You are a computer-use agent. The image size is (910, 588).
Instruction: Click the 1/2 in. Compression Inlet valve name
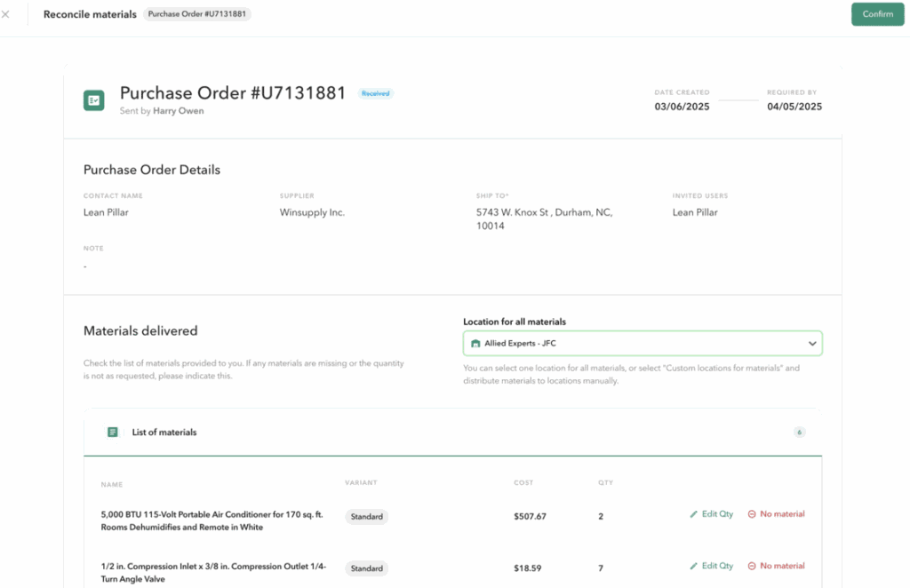click(213, 572)
